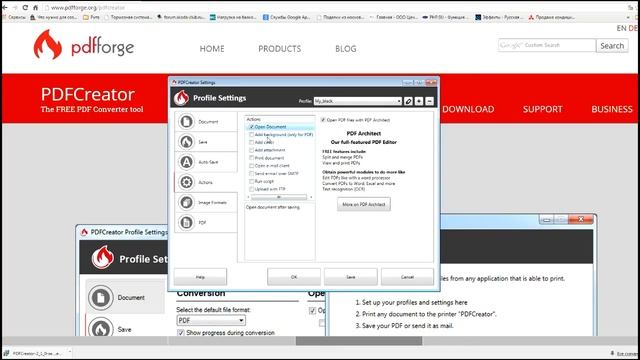Open the HOME menu on pdfforge site
Screen dimensions: 640x360
point(212,49)
